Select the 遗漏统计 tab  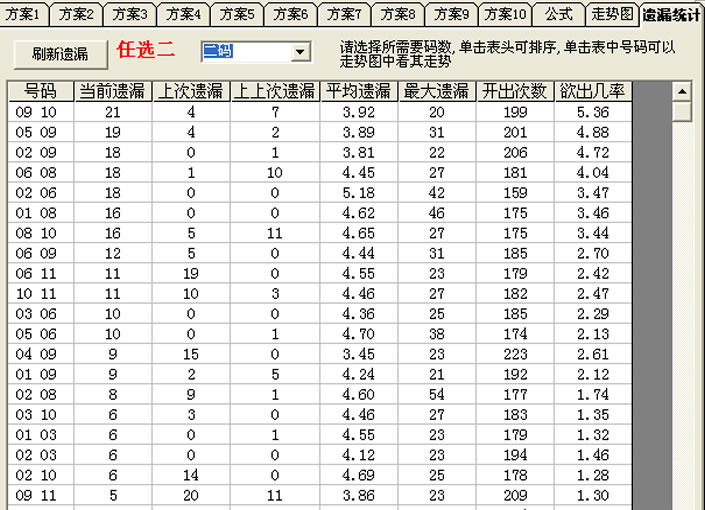(670, 15)
